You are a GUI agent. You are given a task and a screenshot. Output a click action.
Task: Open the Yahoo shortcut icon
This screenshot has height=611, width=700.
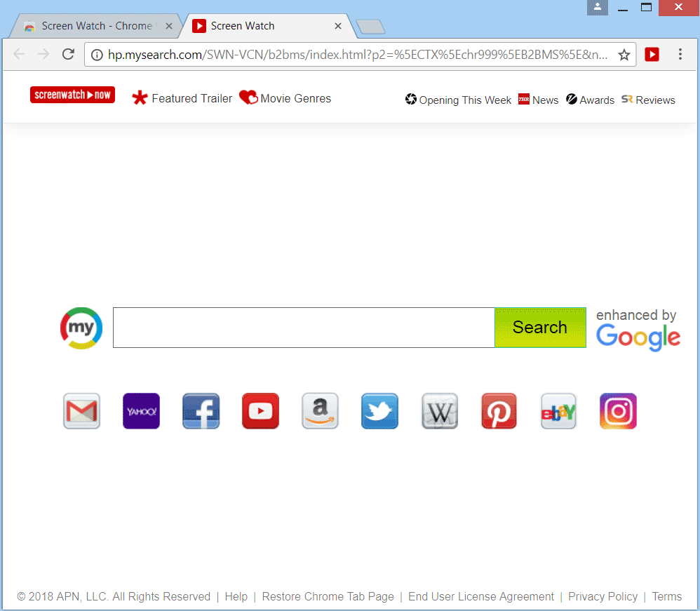pyautogui.click(x=141, y=411)
